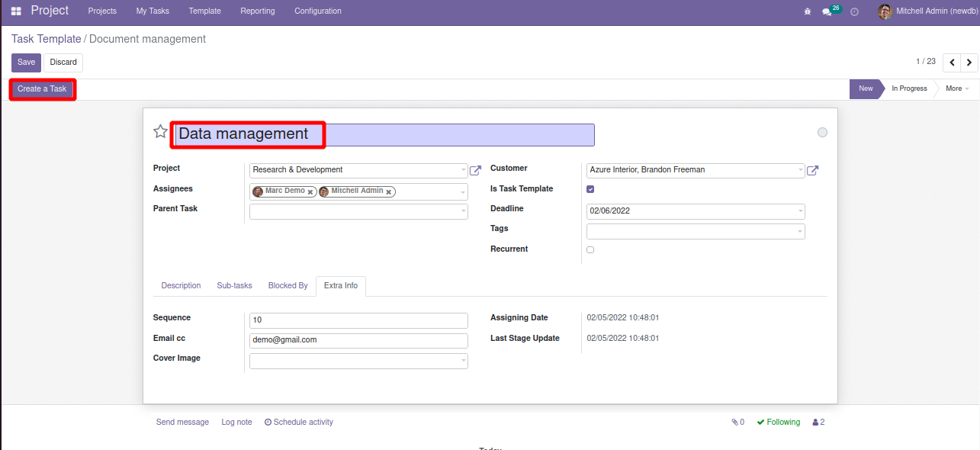Image resolution: width=980 pixels, height=450 pixels.
Task: Open the conversations chat icon with badge
Action: tap(827, 11)
